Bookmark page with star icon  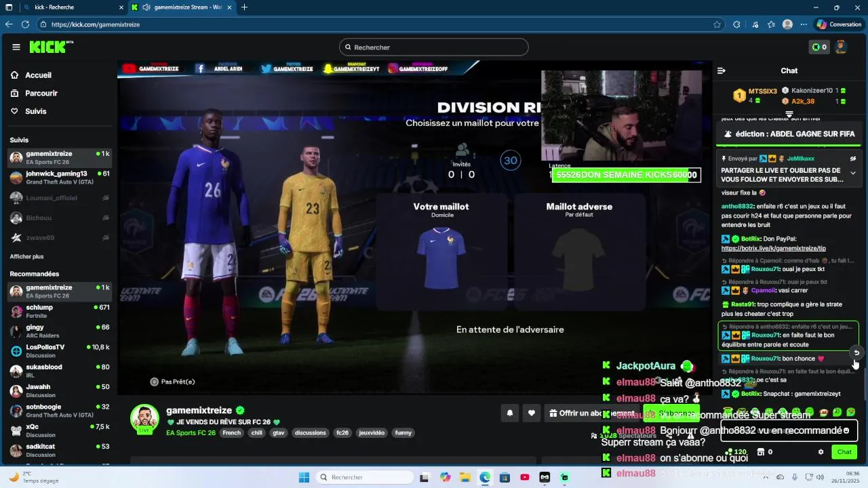[717, 24]
